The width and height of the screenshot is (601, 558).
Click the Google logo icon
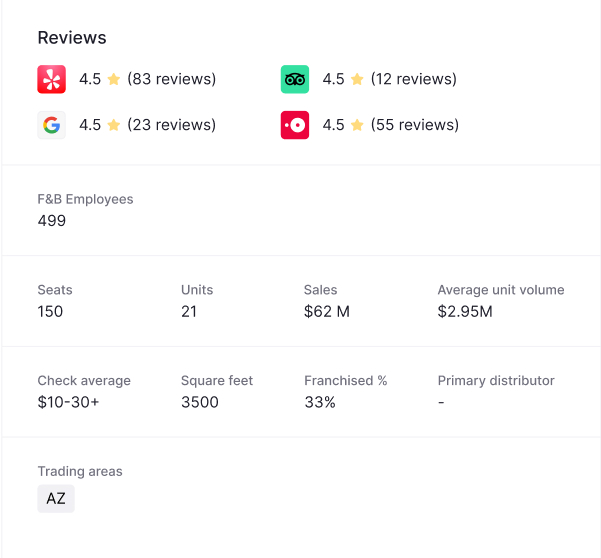click(x=51, y=125)
